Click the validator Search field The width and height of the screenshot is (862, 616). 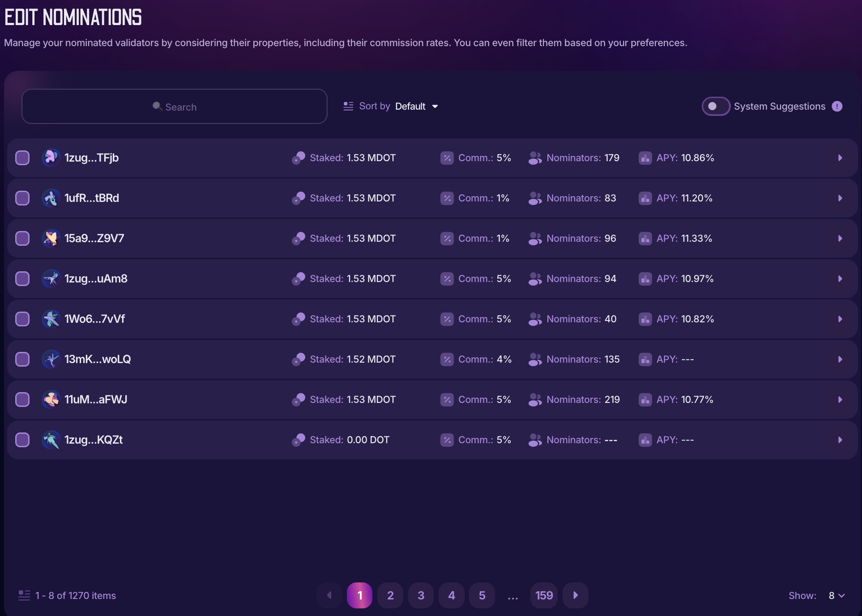click(x=175, y=107)
